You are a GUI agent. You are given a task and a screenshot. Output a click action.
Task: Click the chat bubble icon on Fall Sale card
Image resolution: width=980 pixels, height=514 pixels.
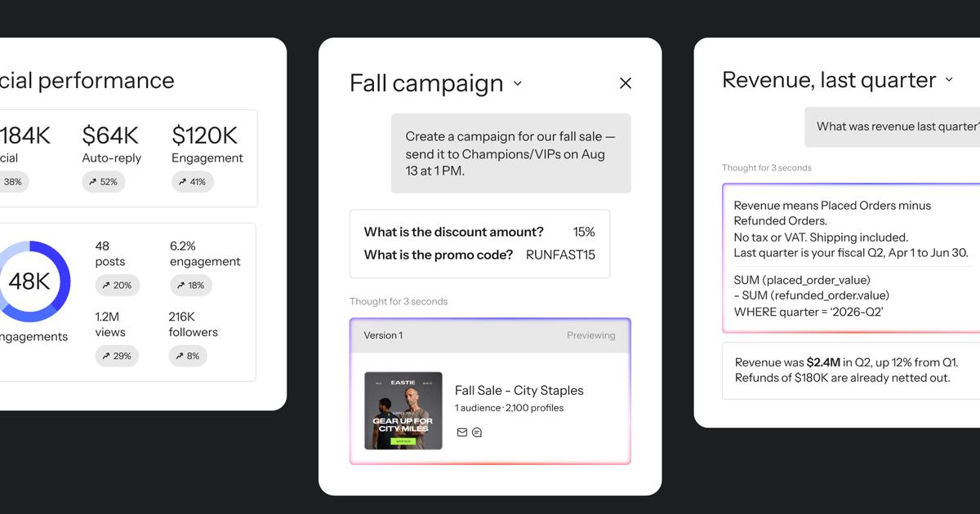tap(477, 432)
